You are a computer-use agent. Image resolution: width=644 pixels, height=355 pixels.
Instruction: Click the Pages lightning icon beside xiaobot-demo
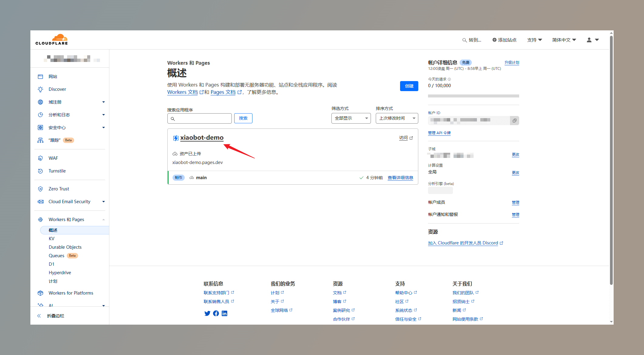click(x=176, y=138)
